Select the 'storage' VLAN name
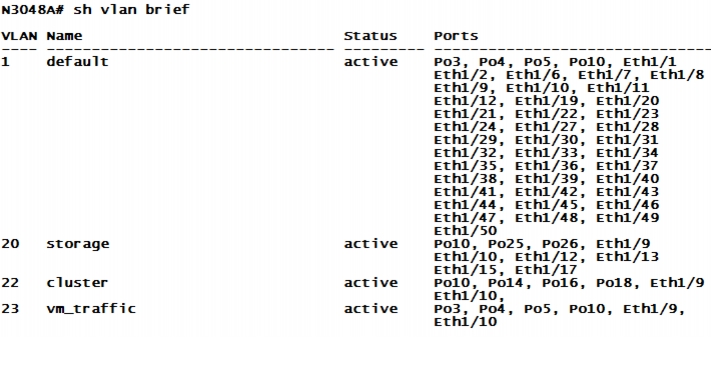Viewport: 711px width, 368px height. point(78,244)
